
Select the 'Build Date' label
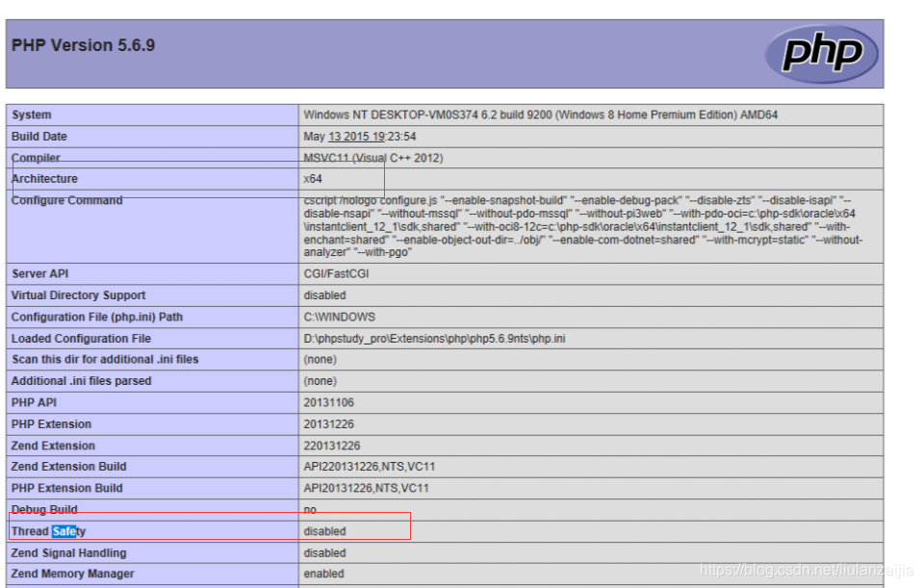pyautogui.click(x=39, y=137)
